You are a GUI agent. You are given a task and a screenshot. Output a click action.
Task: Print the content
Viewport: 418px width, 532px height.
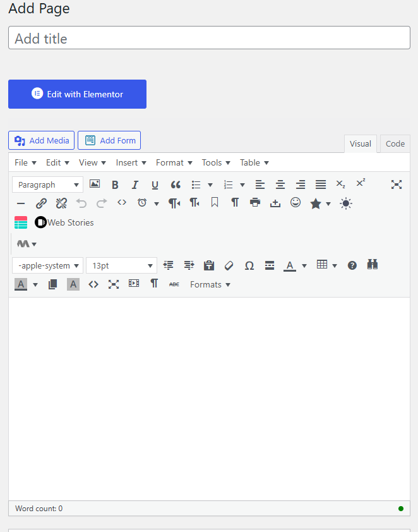point(255,203)
